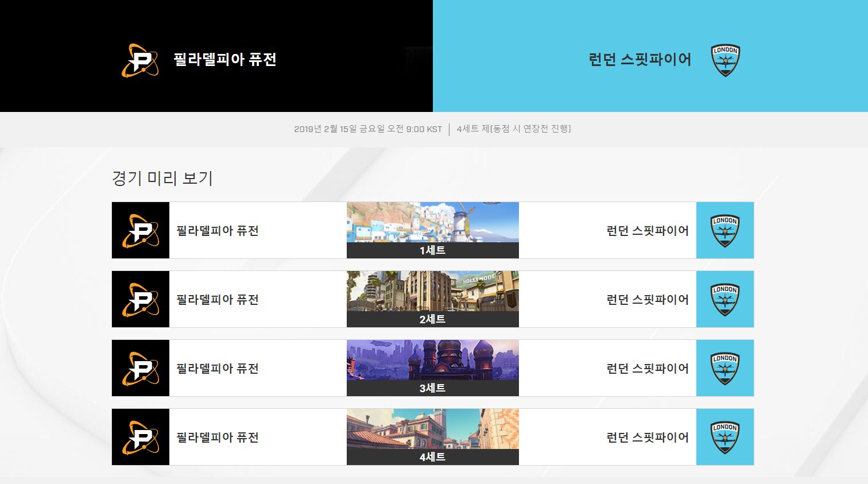Click the 4세트 label bar

point(433,457)
